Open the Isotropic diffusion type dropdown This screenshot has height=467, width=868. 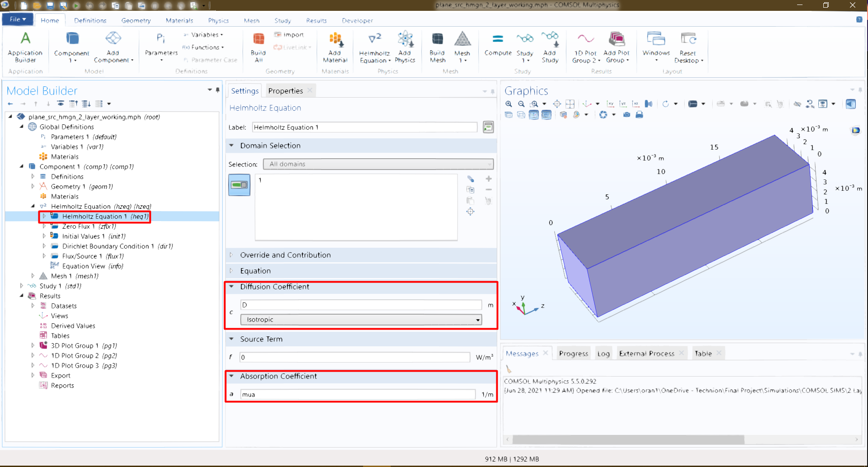[x=361, y=320]
